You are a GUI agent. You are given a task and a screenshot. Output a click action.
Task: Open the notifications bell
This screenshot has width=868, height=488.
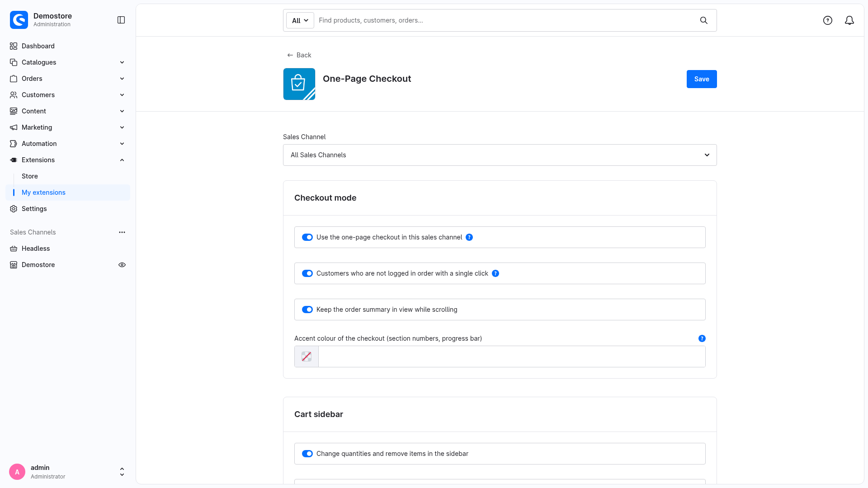849,20
